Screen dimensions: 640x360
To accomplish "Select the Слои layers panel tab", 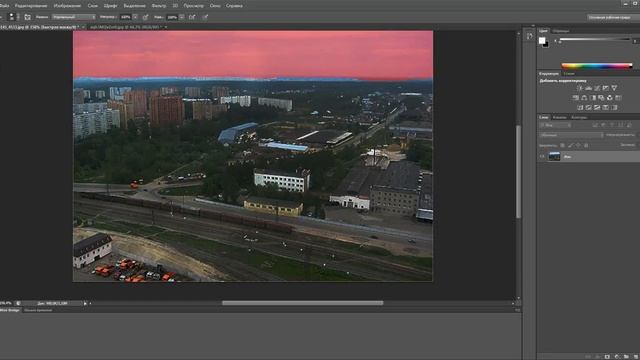I will (543, 117).
